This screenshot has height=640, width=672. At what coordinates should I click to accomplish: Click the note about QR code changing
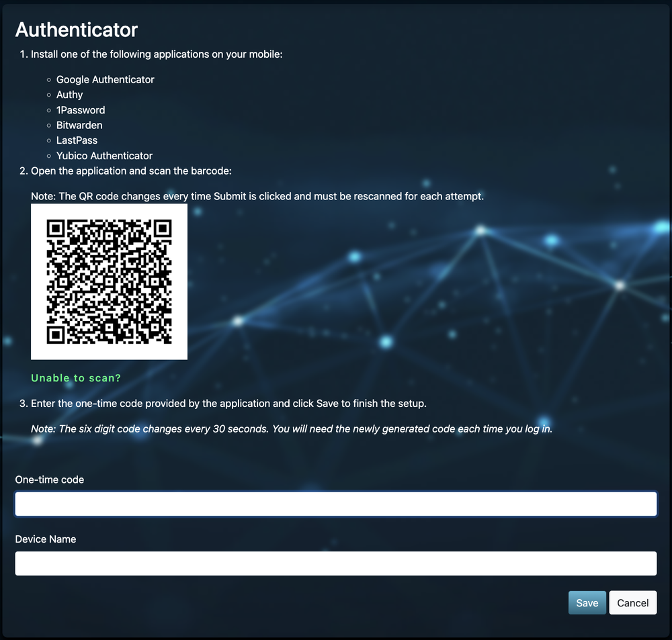(x=257, y=196)
